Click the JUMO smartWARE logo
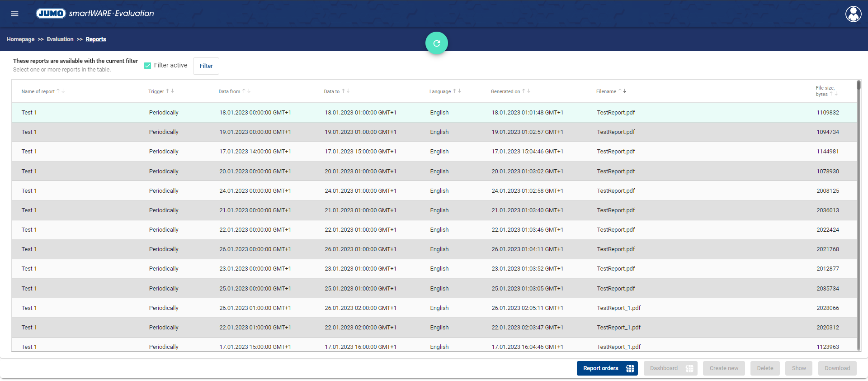Screen dimensions: 868x381 click(95, 14)
